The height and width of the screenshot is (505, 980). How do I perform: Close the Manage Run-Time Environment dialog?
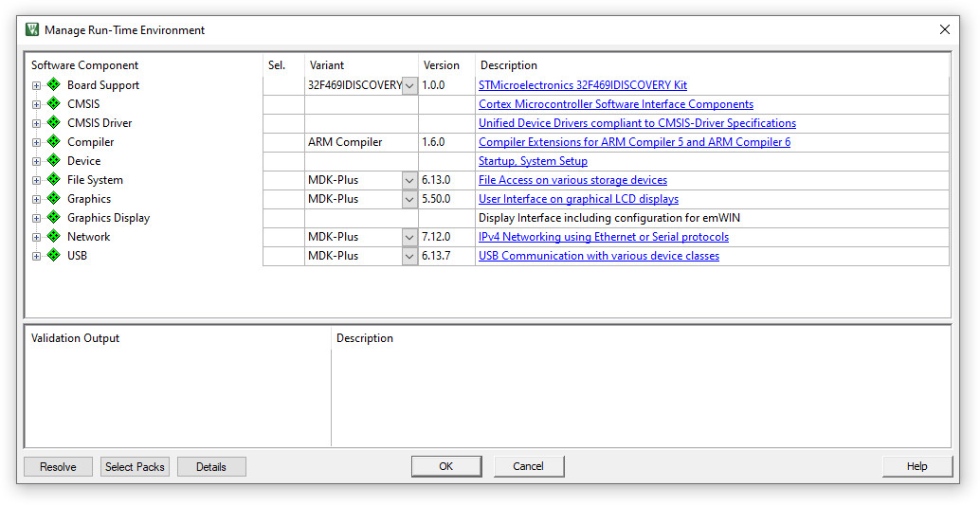[945, 29]
